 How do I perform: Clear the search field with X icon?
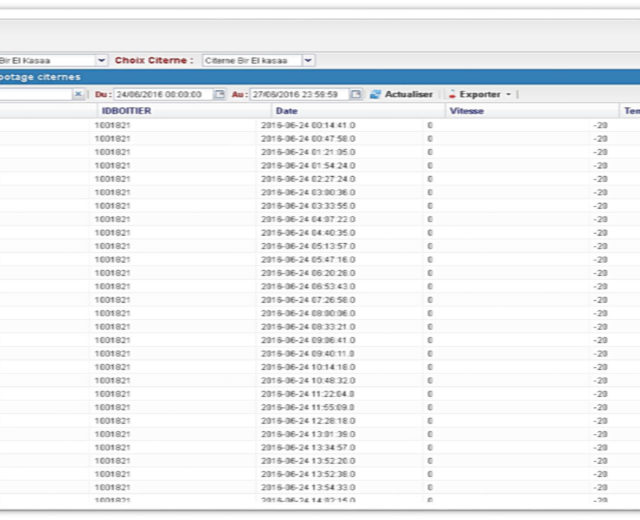[79, 94]
